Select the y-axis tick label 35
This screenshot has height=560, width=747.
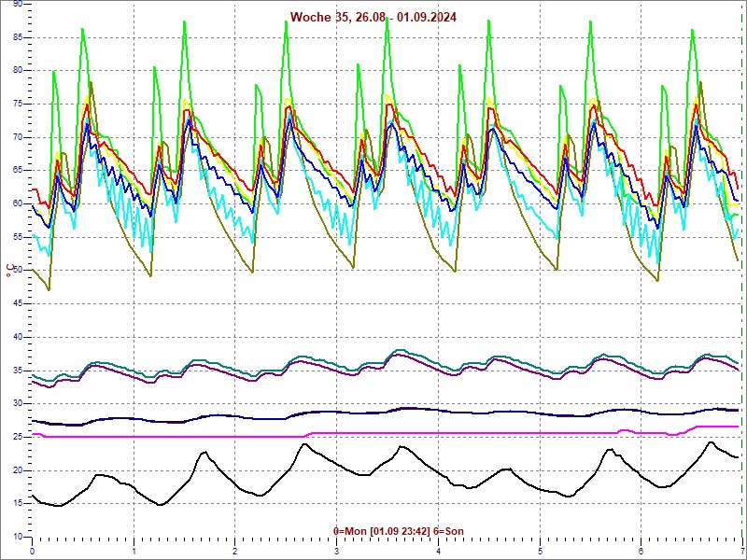(x=17, y=370)
